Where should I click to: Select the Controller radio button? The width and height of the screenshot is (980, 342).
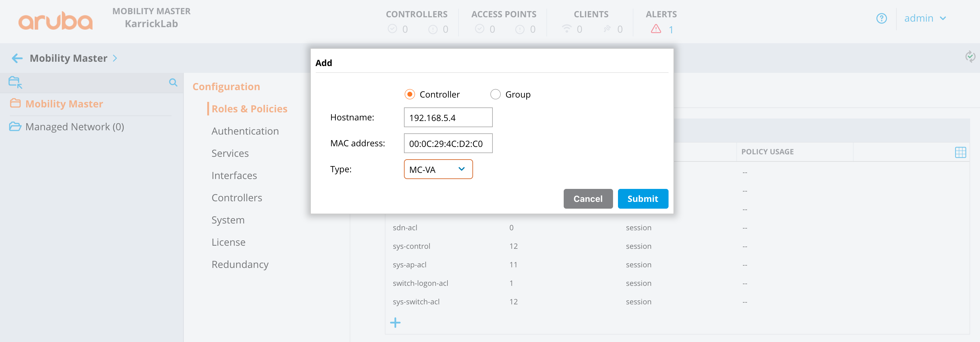pos(410,94)
